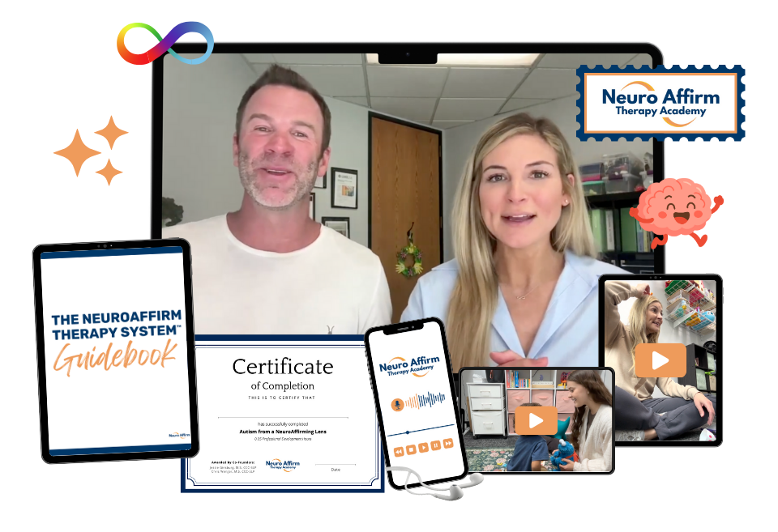Viewport: 778px width, 532px height.
Task: Click the 'Certificate' heading
Action: [x=283, y=367]
